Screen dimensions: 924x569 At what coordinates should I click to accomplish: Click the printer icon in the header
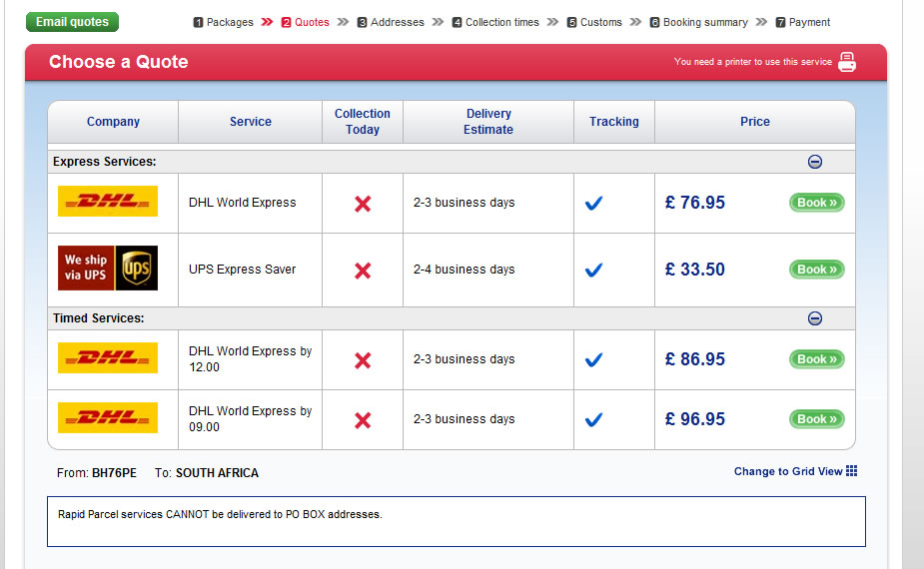pos(847,62)
